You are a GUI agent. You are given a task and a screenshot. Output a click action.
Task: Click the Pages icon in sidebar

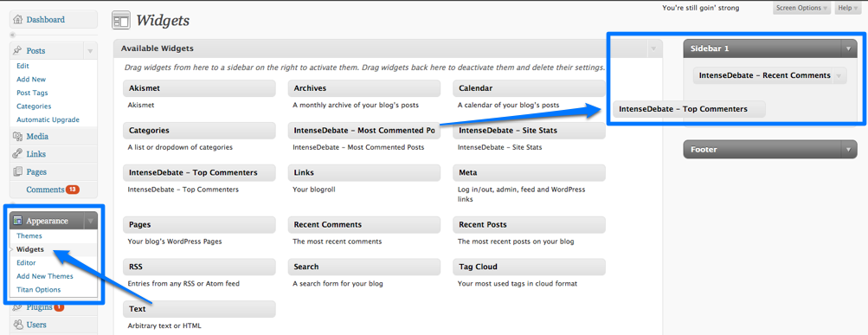[x=17, y=171]
